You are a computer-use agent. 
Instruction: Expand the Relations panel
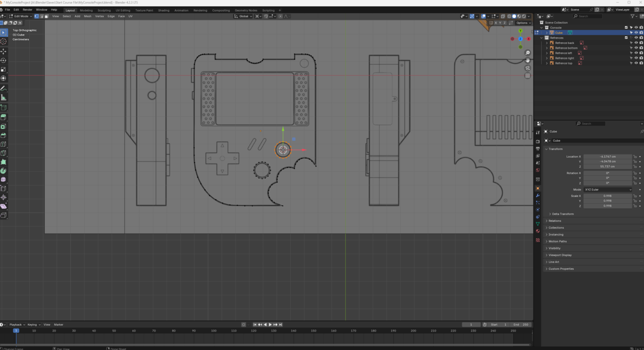click(x=554, y=221)
